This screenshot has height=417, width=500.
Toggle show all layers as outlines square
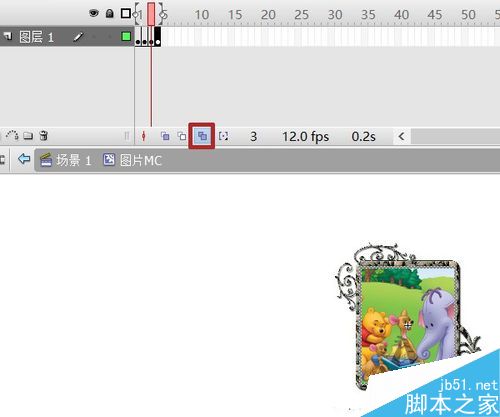coord(126,13)
